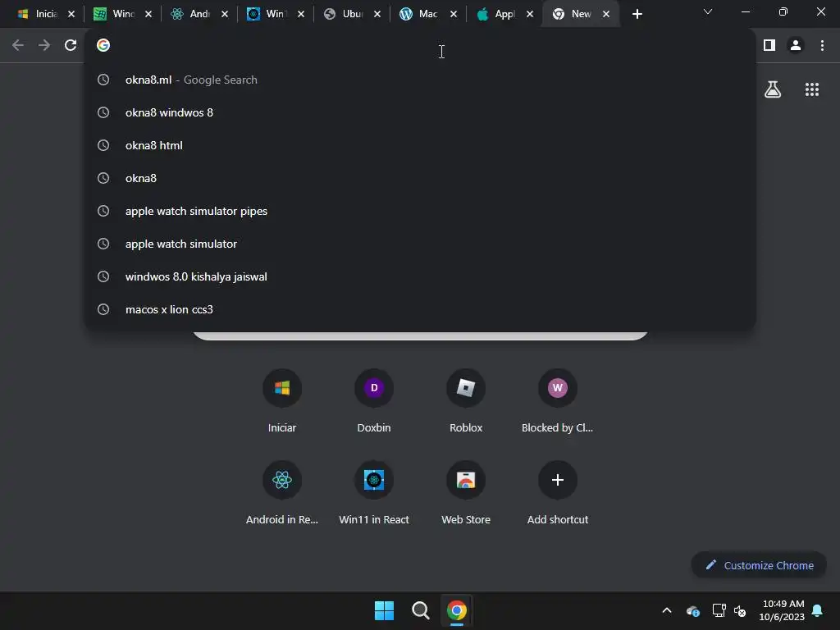Select suggestion okna8 html
This screenshot has width=840, height=630.
pyautogui.click(x=420, y=145)
